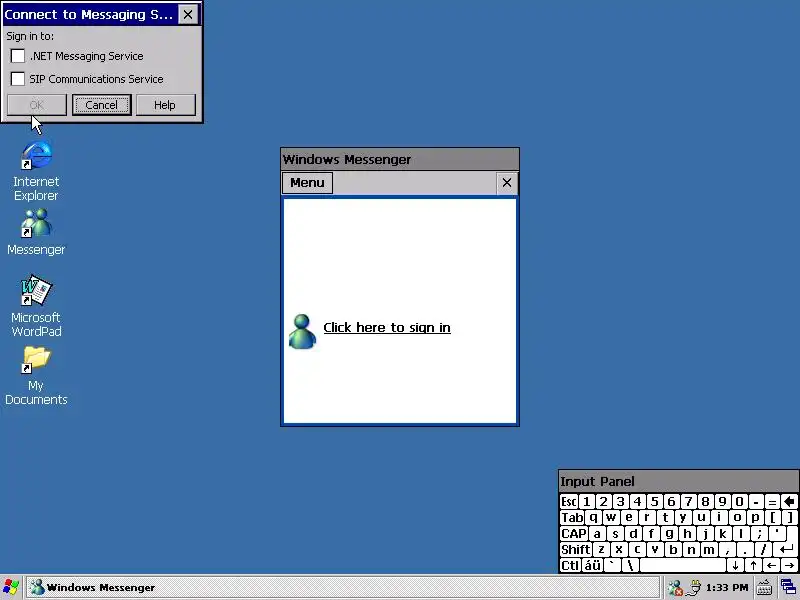The image size is (800, 600).
Task: Toggle the áü international characters key
Action: pos(592,565)
